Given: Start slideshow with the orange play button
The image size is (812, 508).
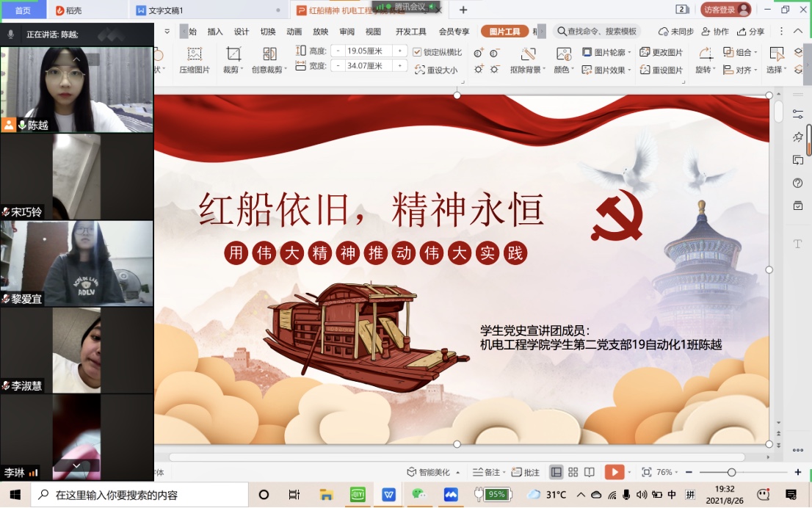Looking at the screenshot, I should point(614,472).
